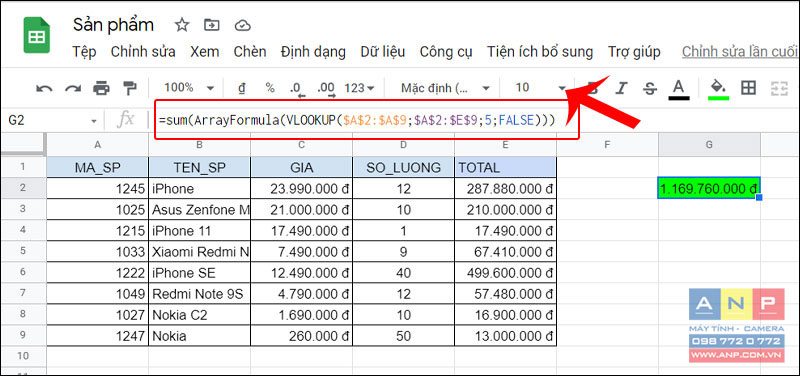Viewport: 800px width, 376px height.
Task: Select the MA_SP header cell
Action: [x=97, y=167]
